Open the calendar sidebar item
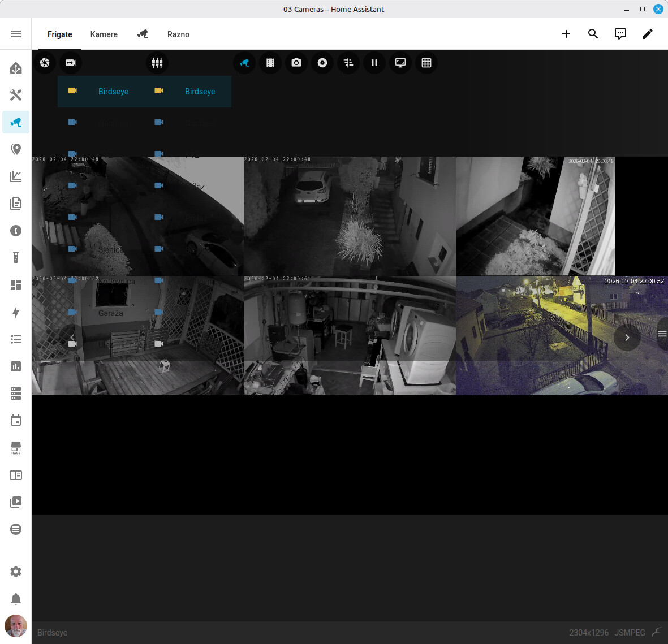668x644 pixels. tap(16, 421)
